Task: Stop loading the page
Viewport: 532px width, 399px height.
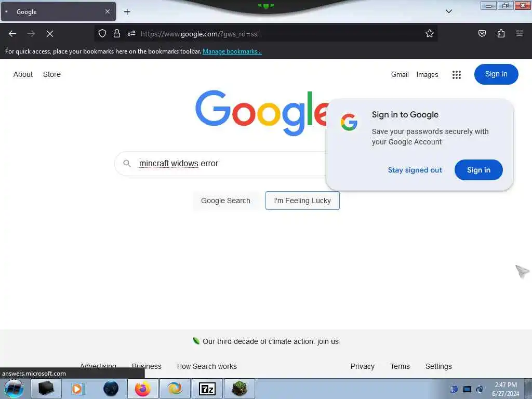Action: tap(50, 34)
